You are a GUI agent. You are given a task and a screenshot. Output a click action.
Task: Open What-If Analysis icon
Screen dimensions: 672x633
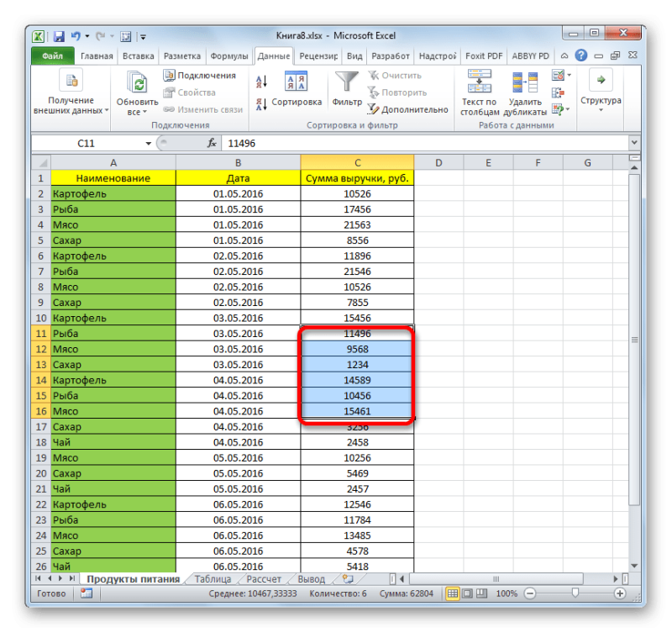coord(558,109)
